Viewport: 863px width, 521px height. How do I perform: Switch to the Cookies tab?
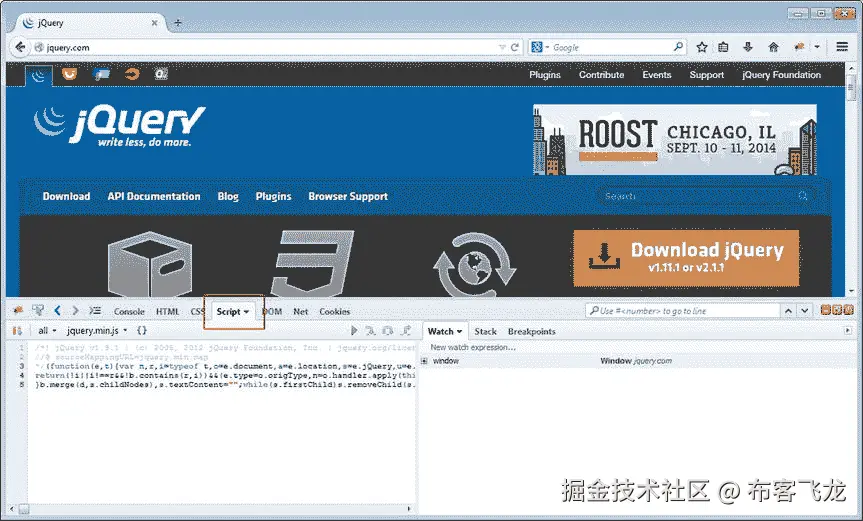click(x=335, y=311)
